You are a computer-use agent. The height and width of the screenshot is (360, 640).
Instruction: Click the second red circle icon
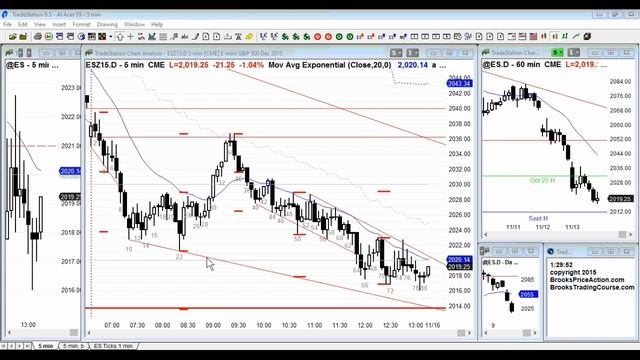coord(328,37)
